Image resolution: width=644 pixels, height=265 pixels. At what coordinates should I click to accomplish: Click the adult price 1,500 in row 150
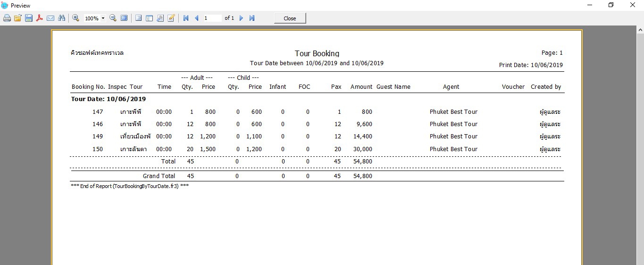[208, 149]
